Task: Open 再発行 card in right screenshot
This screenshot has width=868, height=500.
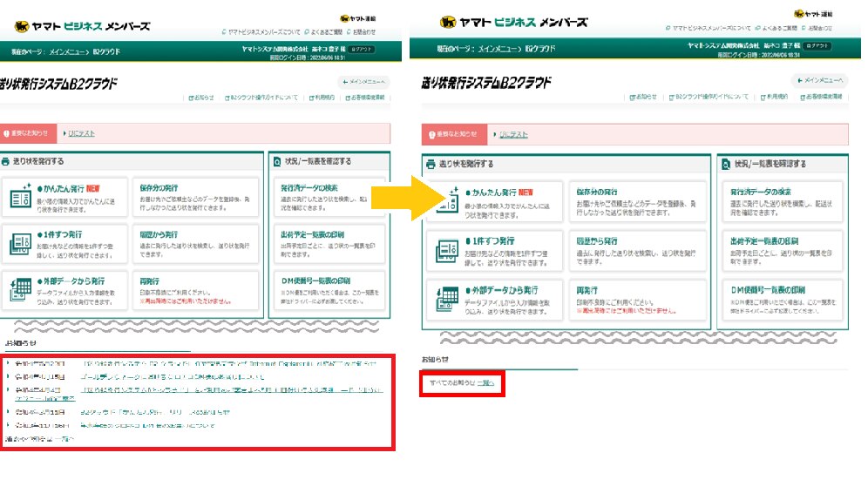Action: (x=638, y=300)
